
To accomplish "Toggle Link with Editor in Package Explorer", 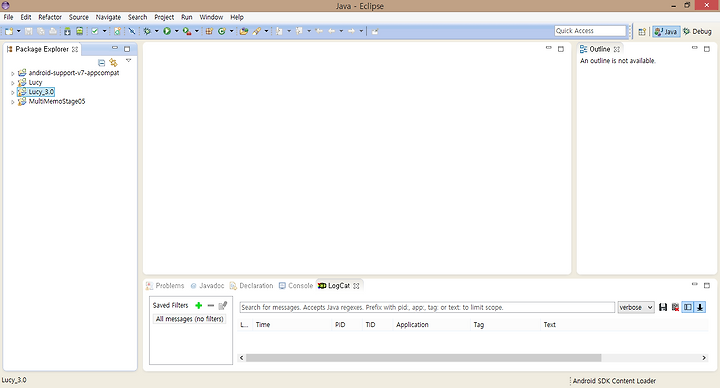I will [113, 62].
